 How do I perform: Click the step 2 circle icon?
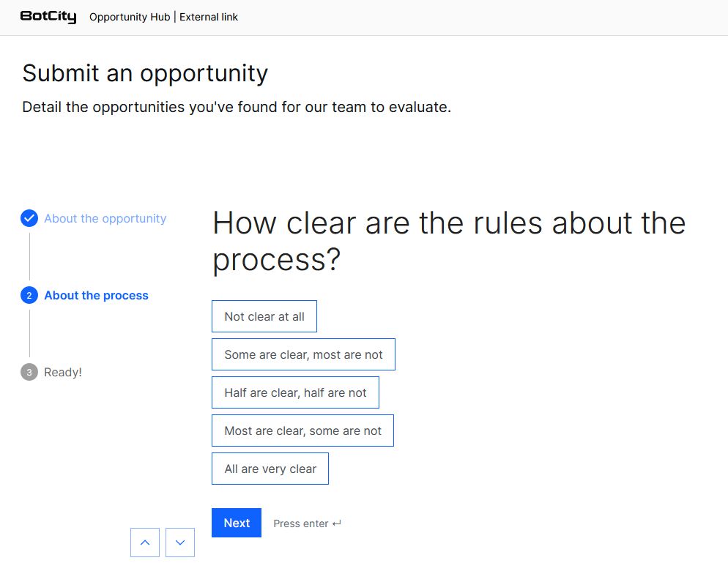[29, 296]
